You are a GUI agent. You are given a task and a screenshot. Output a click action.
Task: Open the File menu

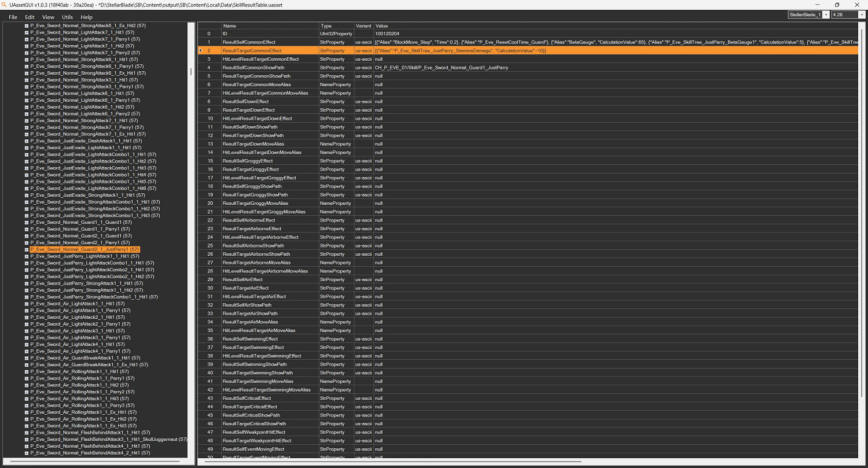(x=13, y=17)
